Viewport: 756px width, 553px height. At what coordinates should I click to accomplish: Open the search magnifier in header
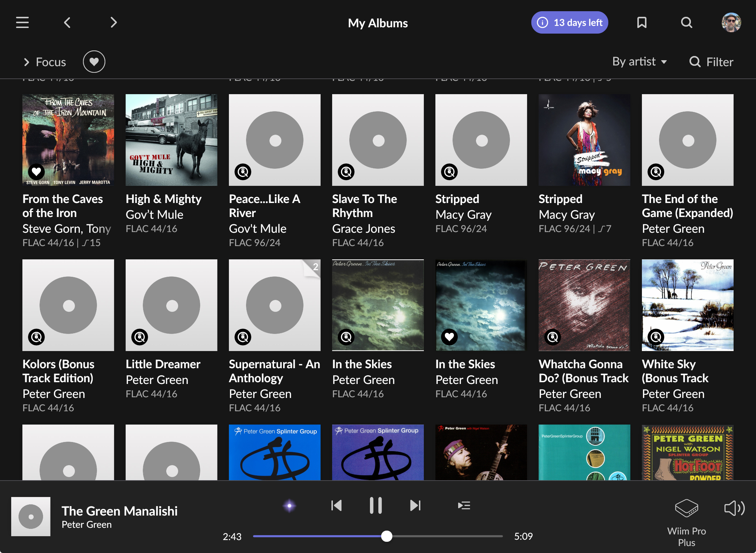coord(686,23)
